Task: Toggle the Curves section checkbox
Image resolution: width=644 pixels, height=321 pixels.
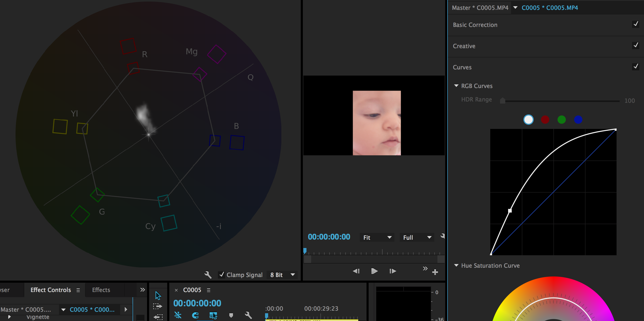Action: [x=635, y=67]
